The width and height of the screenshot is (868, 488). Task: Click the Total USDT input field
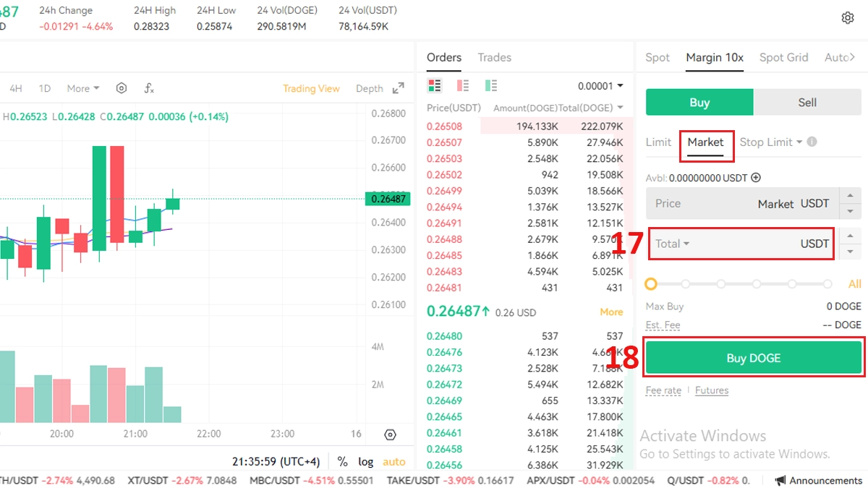745,244
